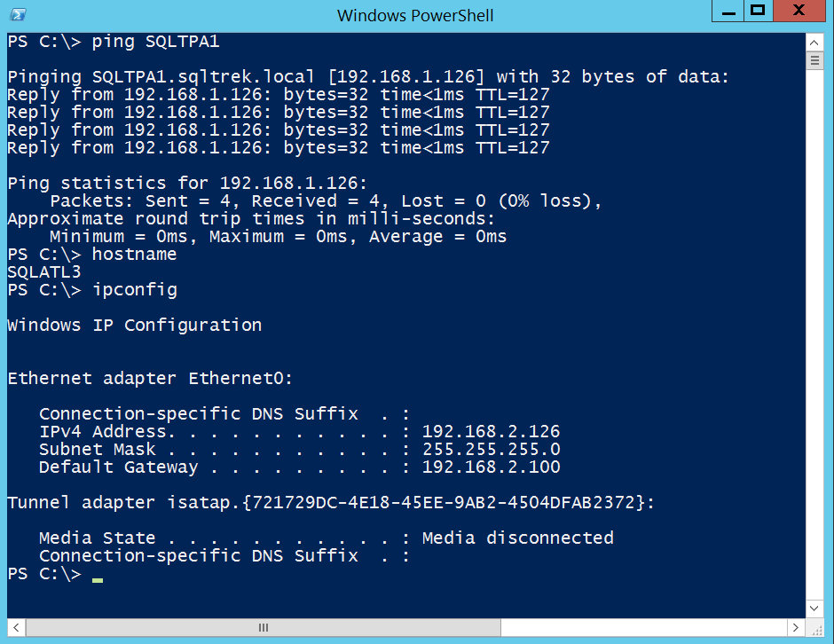Click the horizontal scrollbar right arrow
This screenshot has height=644, width=834.
[x=799, y=627]
